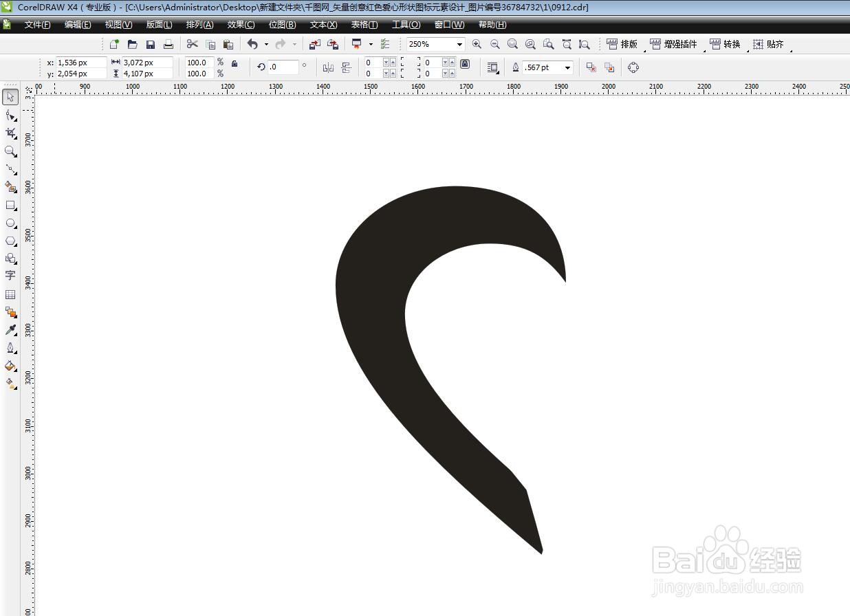Screen dimensions: 850x616
Task: Click the To front of layer icon
Action: [x=591, y=67]
